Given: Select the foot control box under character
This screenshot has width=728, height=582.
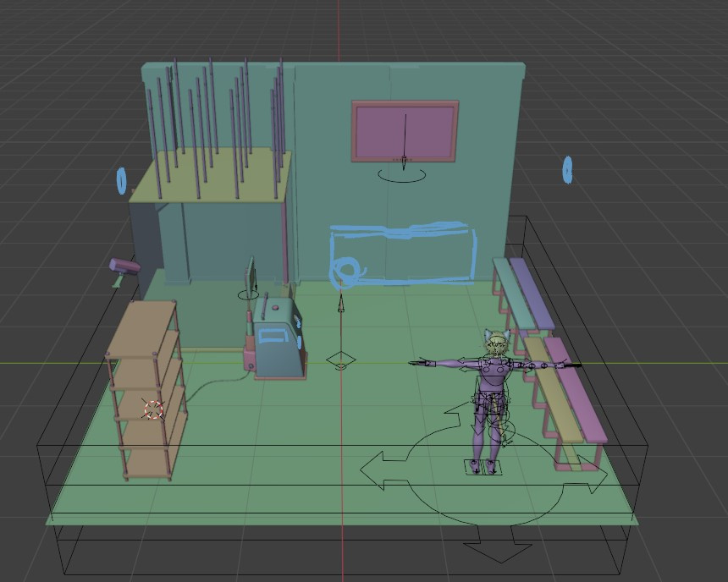Looking at the screenshot, I should [x=483, y=467].
